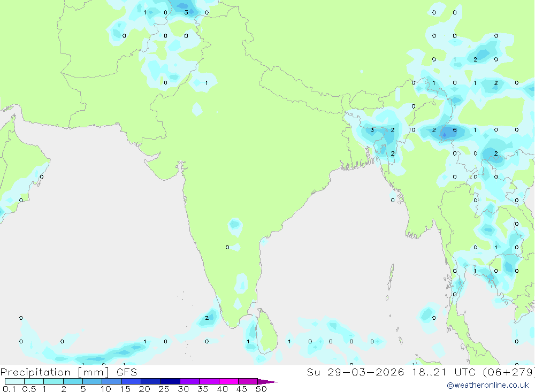Click the '(06+279)' forecast run text
Viewport: 535px width, 392px height.
click(509, 372)
